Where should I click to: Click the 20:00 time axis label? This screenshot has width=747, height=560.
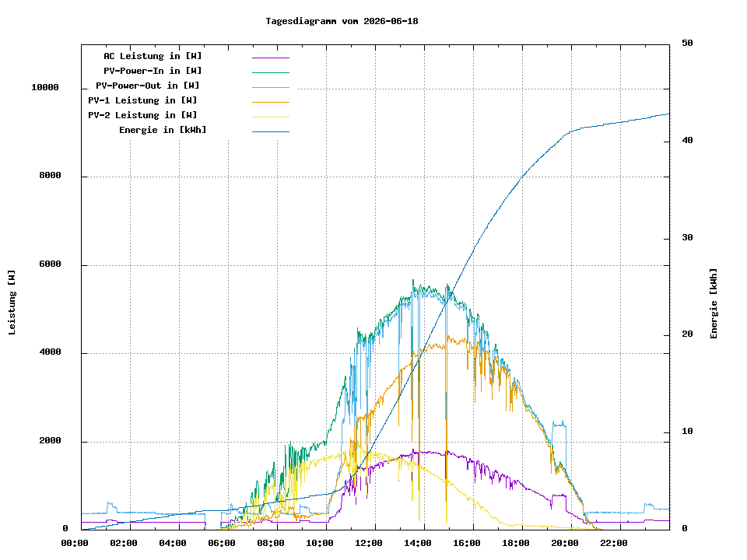pyautogui.click(x=566, y=543)
